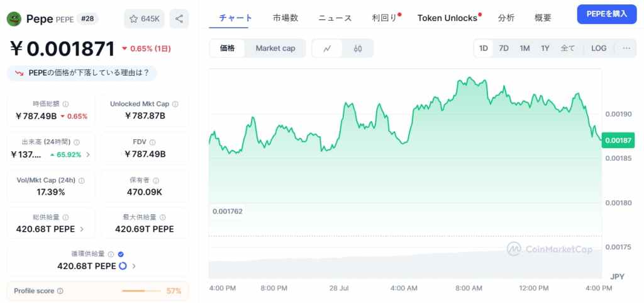Select the 1D time range
The image size is (644, 303).
click(484, 48)
